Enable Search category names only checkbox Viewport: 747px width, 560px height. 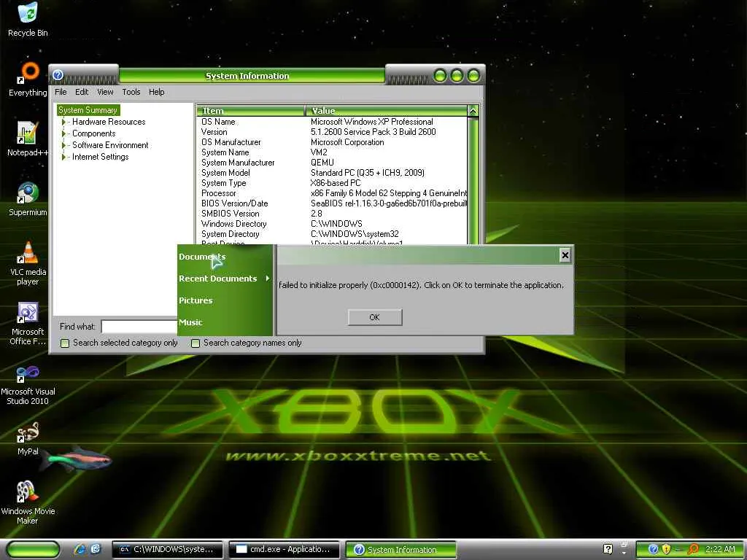[x=196, y=343]
